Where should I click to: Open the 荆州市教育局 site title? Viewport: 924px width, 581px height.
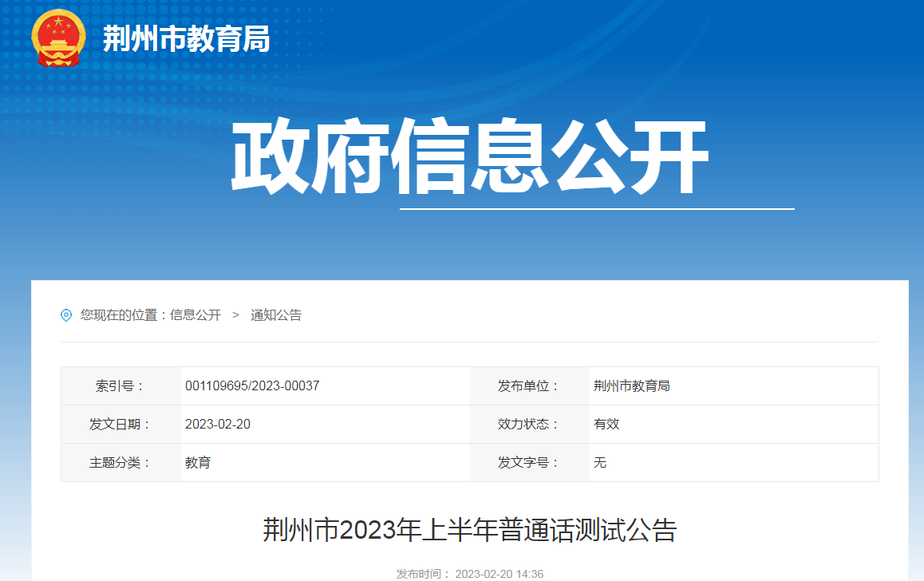pos(186,39)
